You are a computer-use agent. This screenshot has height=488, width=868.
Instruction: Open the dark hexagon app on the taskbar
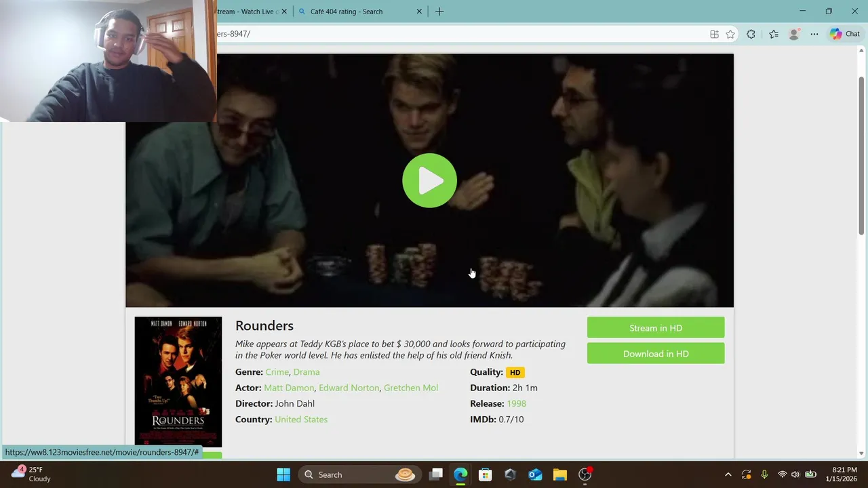[510, 474]
